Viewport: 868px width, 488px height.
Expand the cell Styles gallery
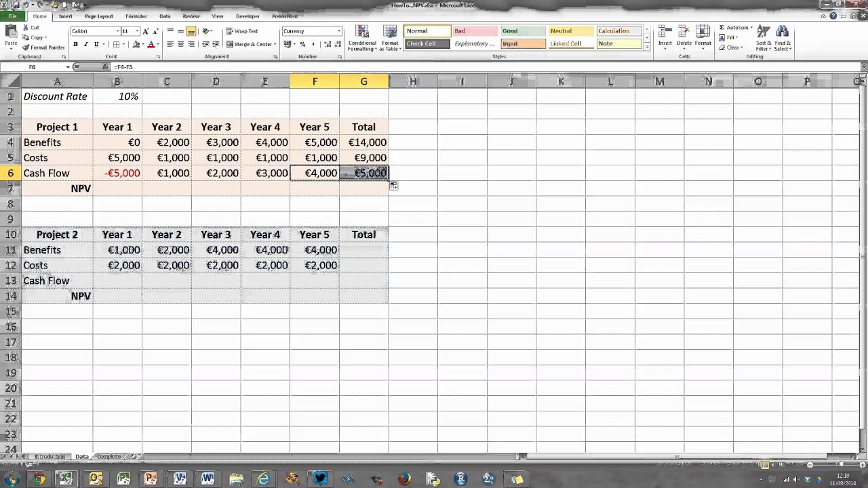(647, 47)
